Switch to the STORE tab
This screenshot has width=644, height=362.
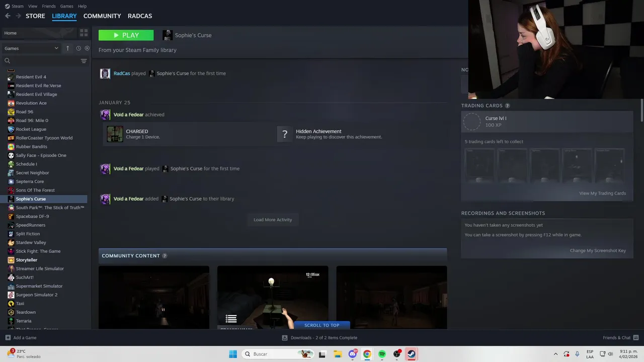coord(35,16)
